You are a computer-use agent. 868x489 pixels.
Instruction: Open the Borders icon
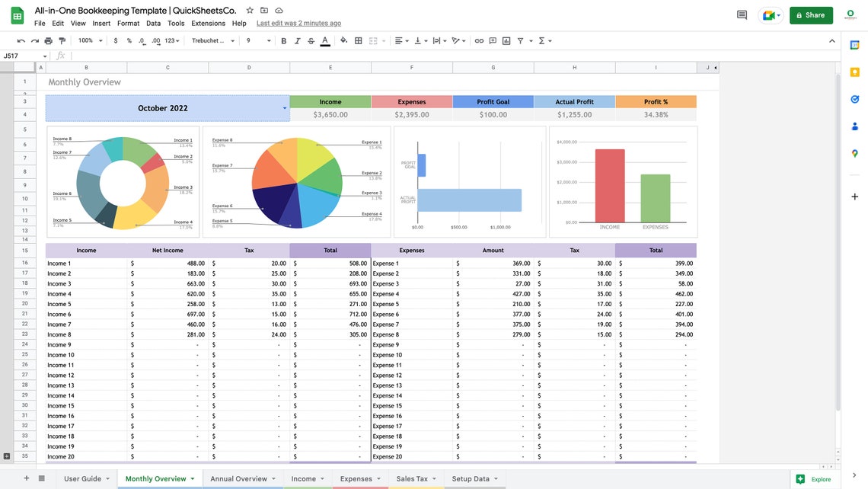pyautogui.click(x=356, y=40)
